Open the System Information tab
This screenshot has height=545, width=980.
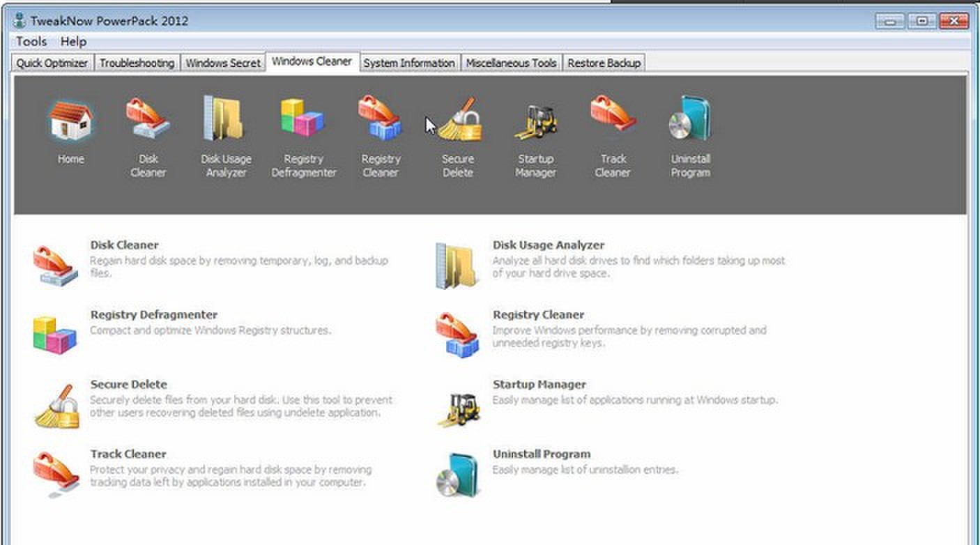tap(409, 63)
